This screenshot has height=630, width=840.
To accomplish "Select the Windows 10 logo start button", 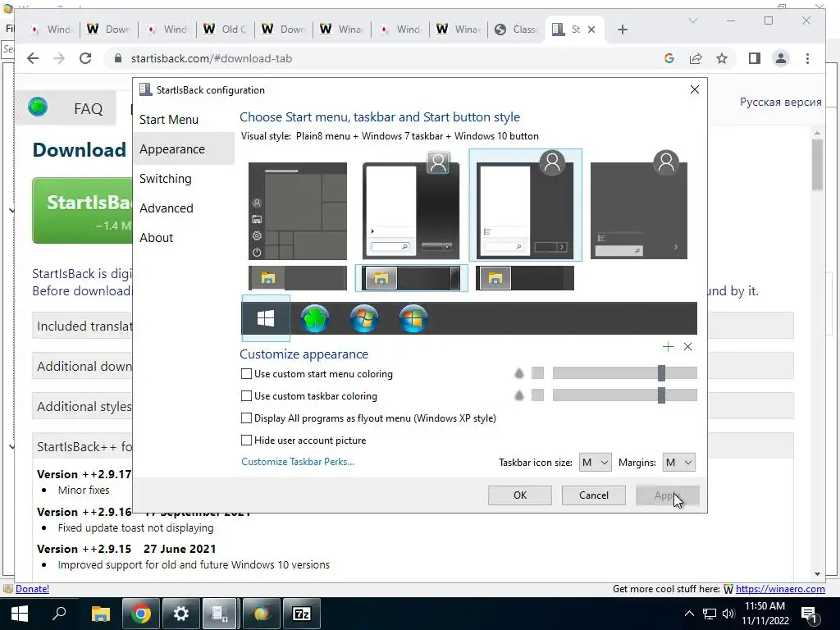I will (266, 318).
